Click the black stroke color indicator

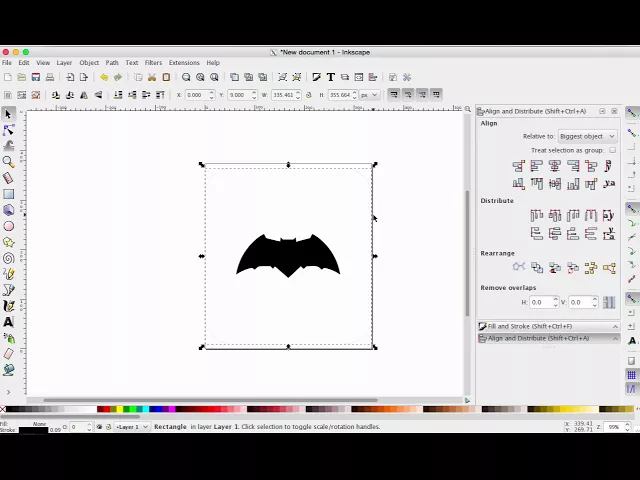tap(33, 430)
